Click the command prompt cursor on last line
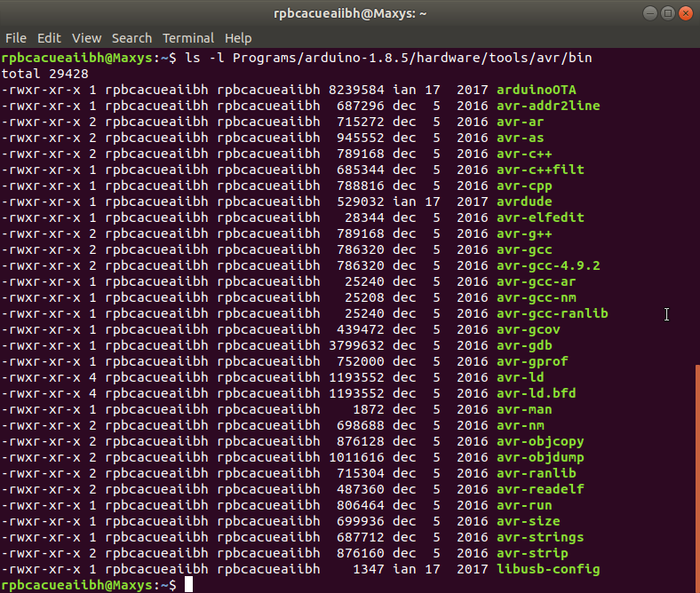The image size is (700, 593). [189, 585]
